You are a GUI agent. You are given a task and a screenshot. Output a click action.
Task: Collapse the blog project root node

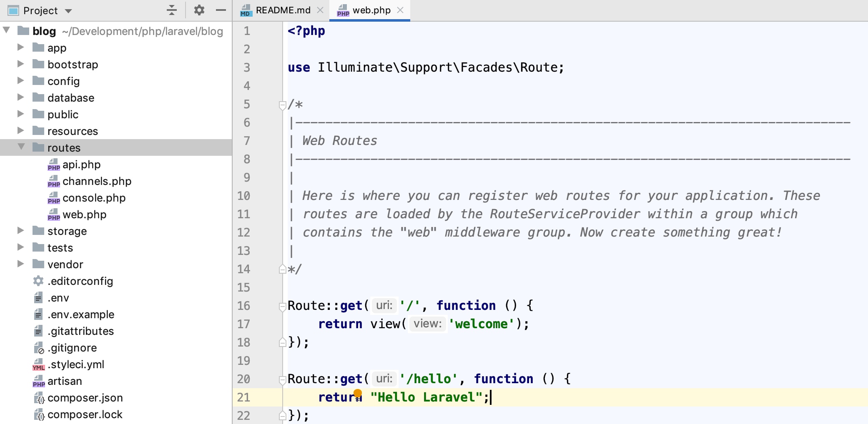(x=6, y=30)
